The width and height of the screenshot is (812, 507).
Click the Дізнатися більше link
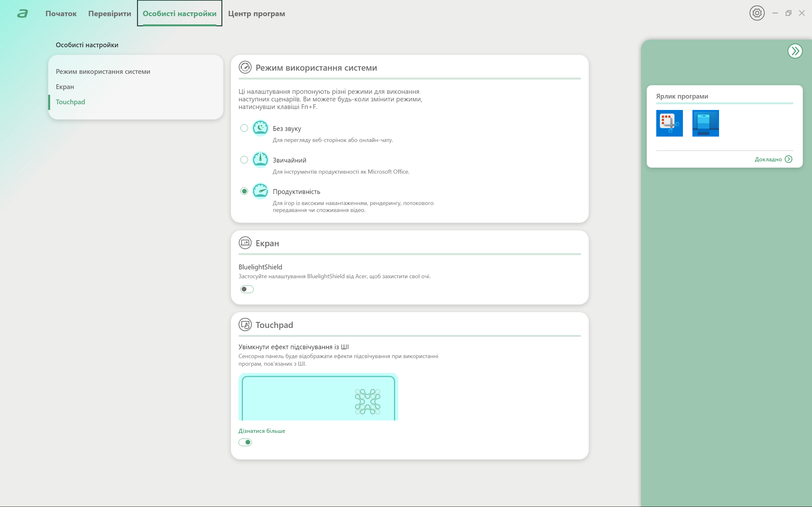click(262, 431)
